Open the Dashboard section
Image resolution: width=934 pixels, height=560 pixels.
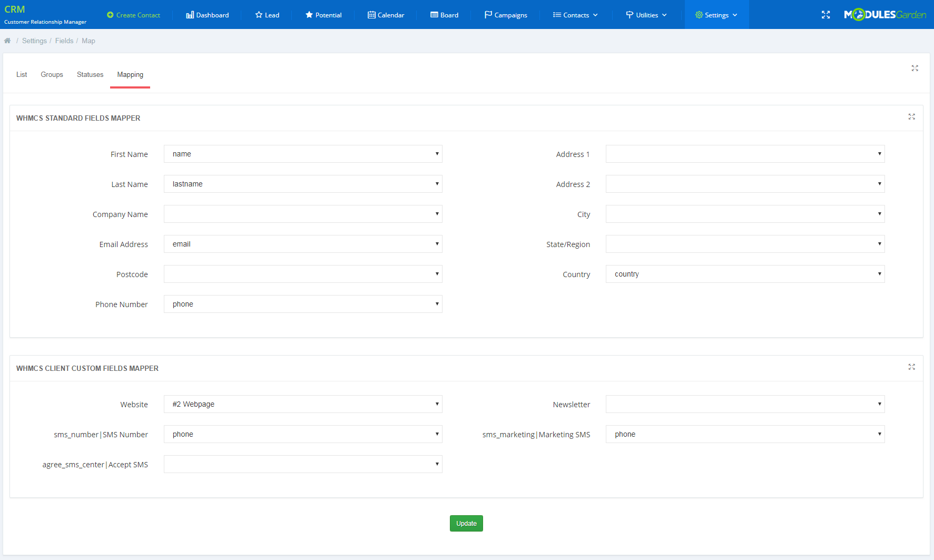[x=207, y=15]
